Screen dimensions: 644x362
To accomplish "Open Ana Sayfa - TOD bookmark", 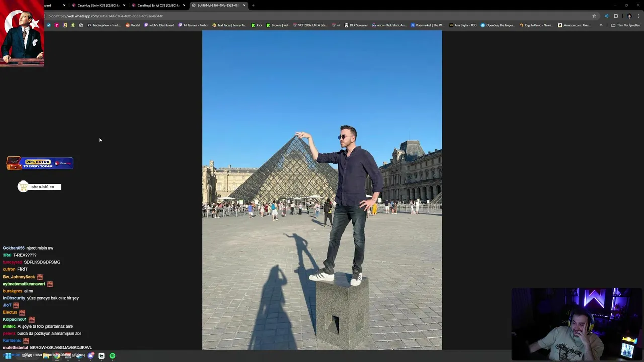I will (x=463, y=25).
